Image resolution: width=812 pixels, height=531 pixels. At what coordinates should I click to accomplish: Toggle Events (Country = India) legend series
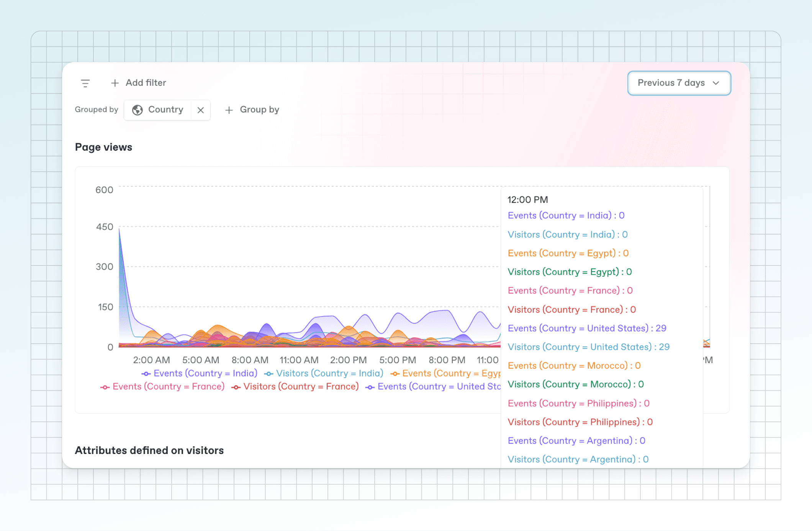coord(199,373)
